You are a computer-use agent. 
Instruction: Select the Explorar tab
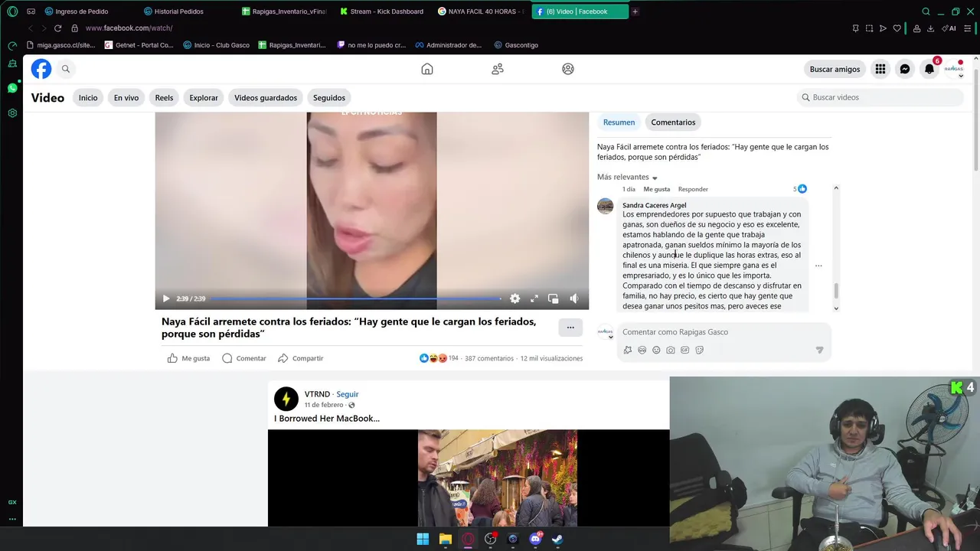point(204,98)
